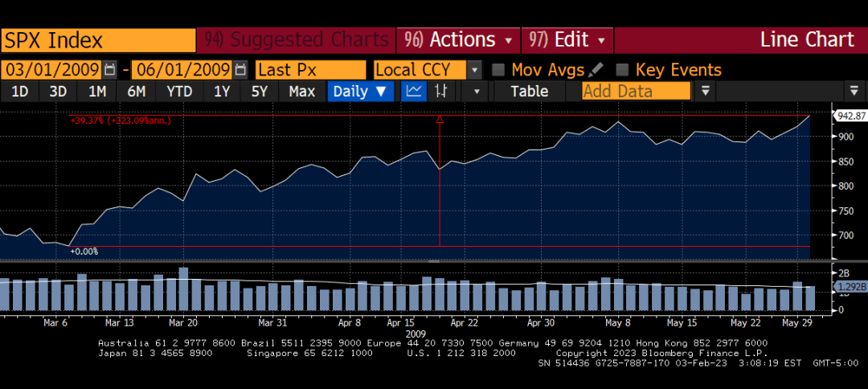
Task: Select the bar chart type icon
Action: click(x=440, y=92)
